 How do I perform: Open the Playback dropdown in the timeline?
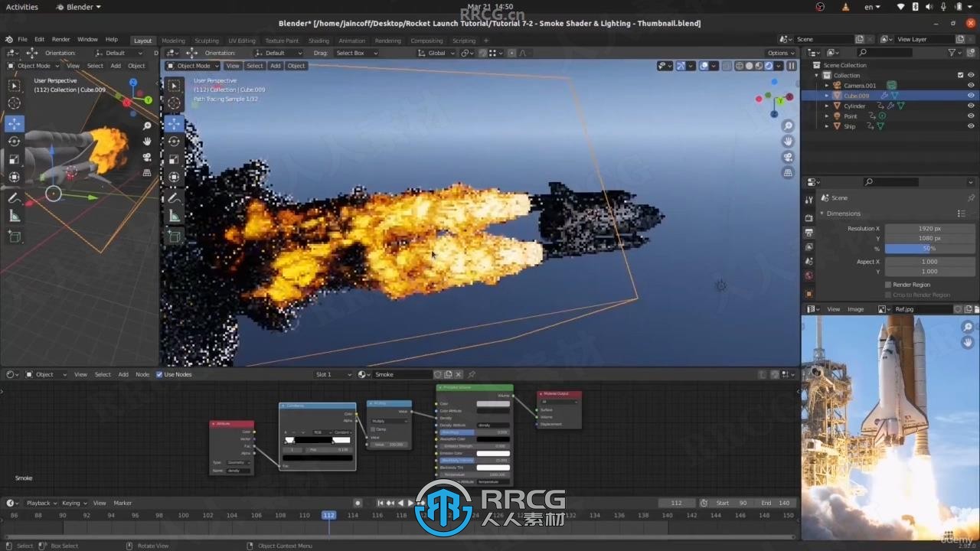pyautogui.click(x=41, y=503)
